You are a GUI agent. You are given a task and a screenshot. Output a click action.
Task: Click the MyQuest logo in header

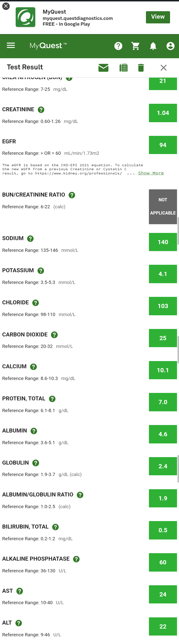pyautogui.click(x=48, y=46)
